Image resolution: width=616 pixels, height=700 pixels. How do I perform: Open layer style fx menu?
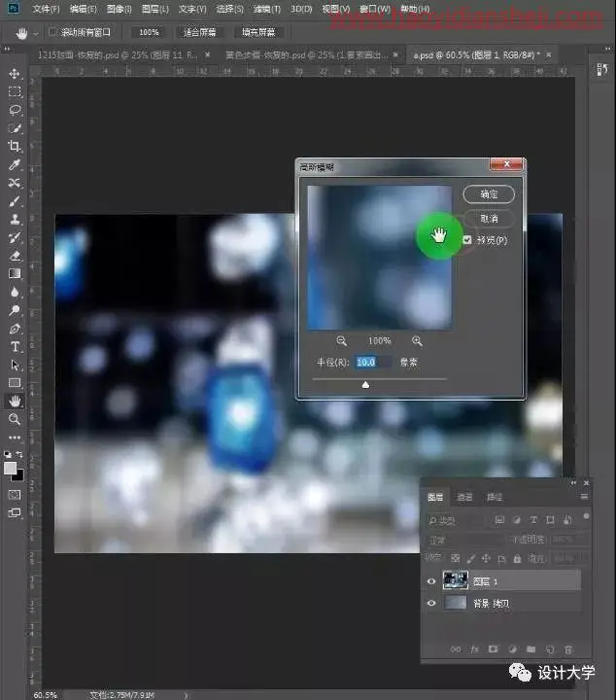[474, 649]
